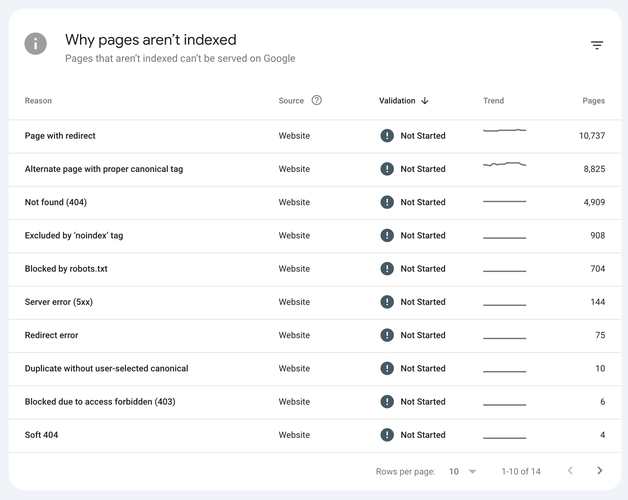Sort by the Validation column header
Image resolution: width=628 pixels, height=500 pixels.
pos(397,100)
